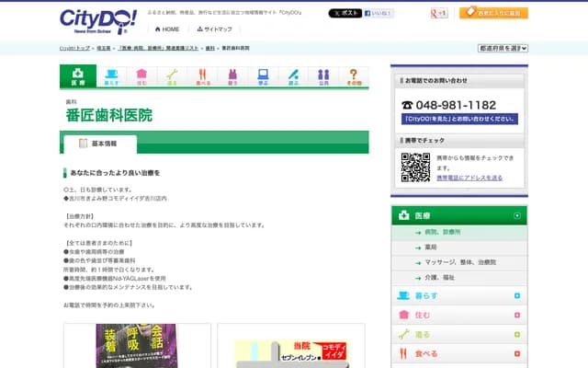Open the HOME menu item
Image resolution: width=588 pixels, height=368 pixels.
point(166,29)
